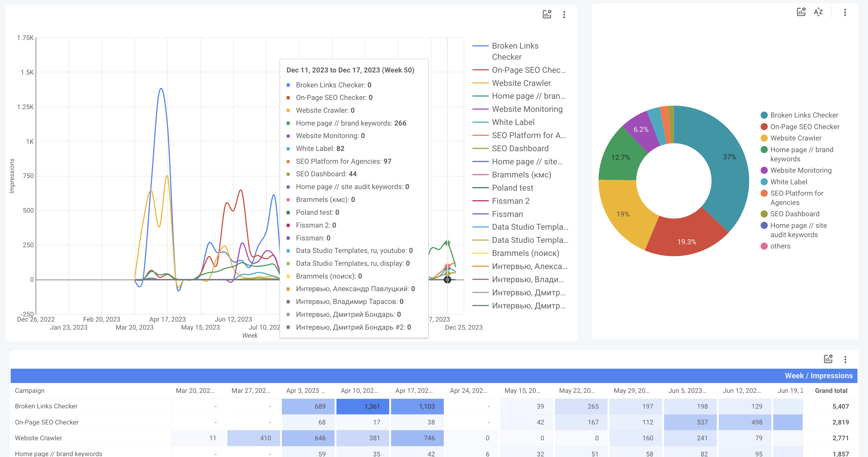This screenshot has width=868, height=457.
Task: Toggle Home page // site... legend entry
Action: point(518,162)
